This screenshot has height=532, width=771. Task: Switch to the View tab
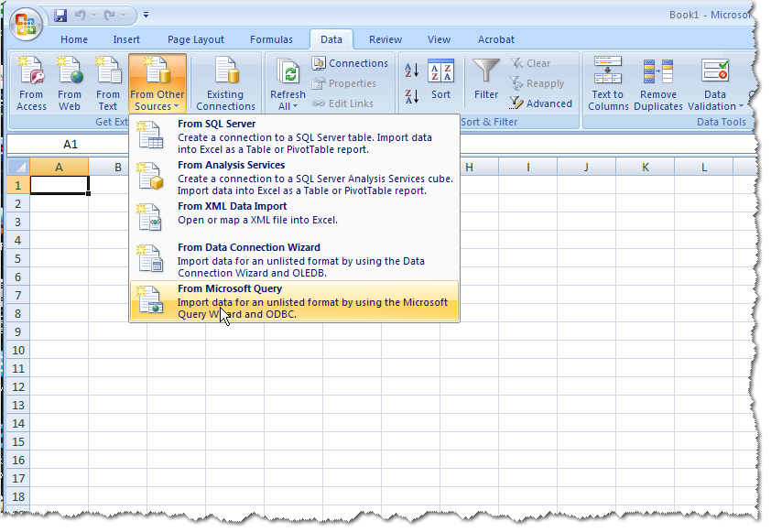coord(440,39)
